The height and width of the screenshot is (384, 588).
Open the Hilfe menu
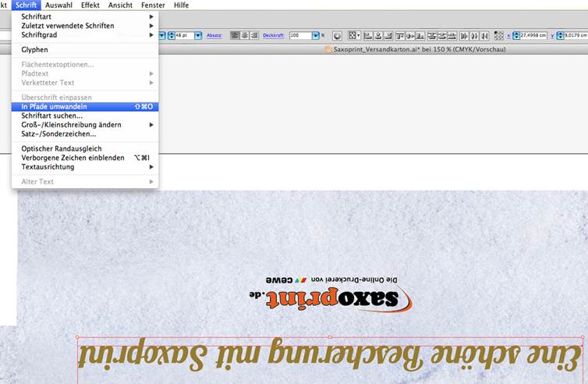tap(181, 5)
